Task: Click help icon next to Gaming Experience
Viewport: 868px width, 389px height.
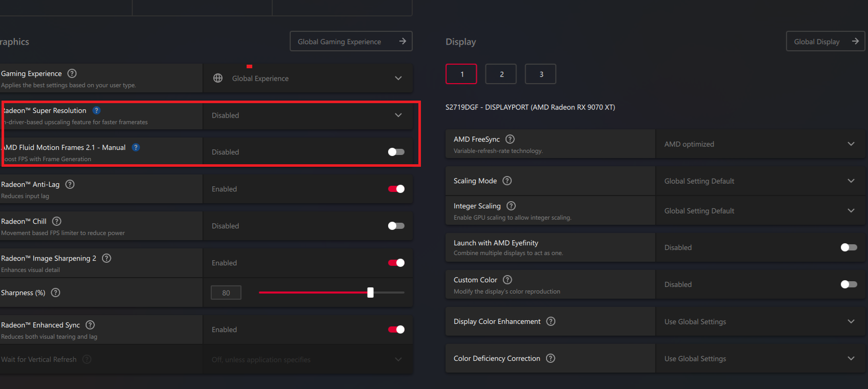Action: (72, 73)
